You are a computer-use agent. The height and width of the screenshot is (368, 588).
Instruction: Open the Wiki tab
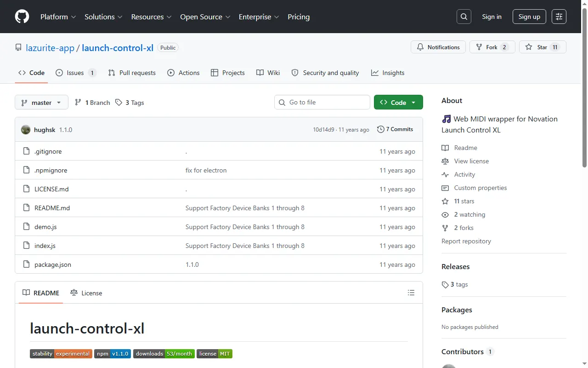pos(268,73)
